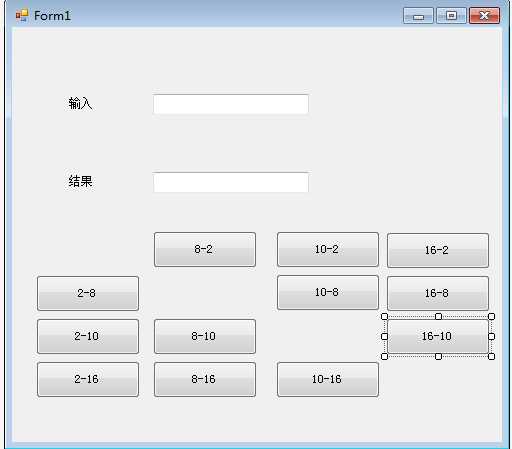Image resolution: width=512 pixels, height=449 pixels.
Task: Click the 10-2 conversion button
Action: 328,250
